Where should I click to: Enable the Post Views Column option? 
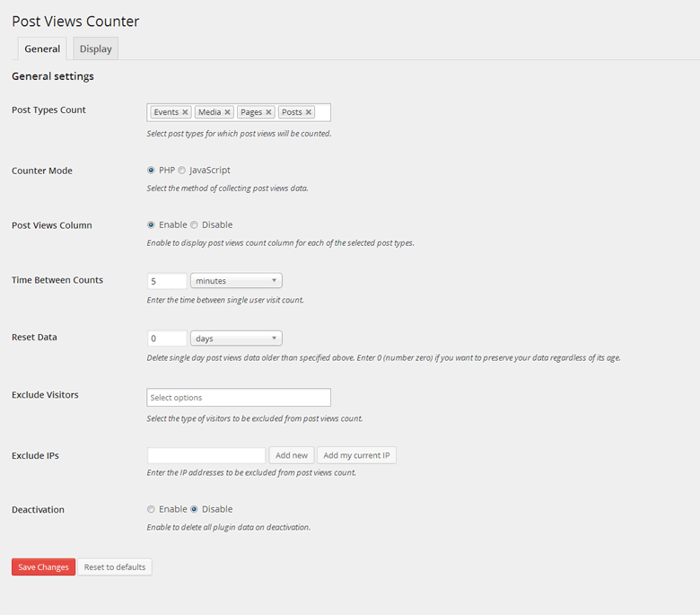click(151, 224)
